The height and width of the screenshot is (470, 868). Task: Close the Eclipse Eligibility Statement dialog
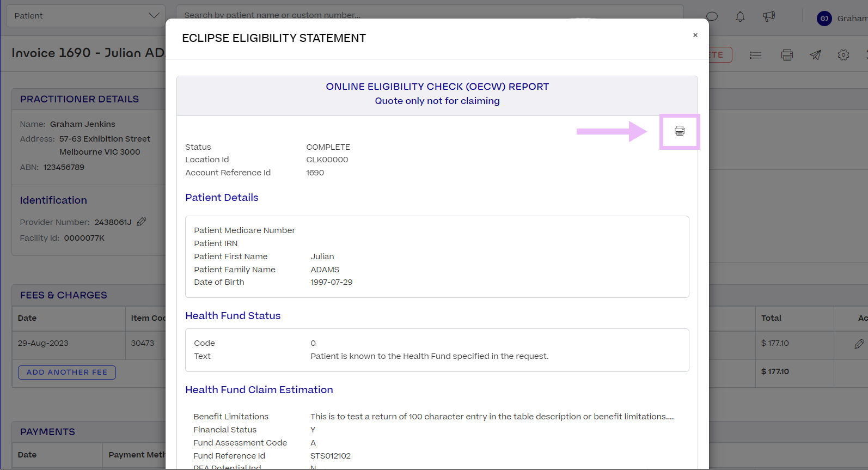point(695,35)
